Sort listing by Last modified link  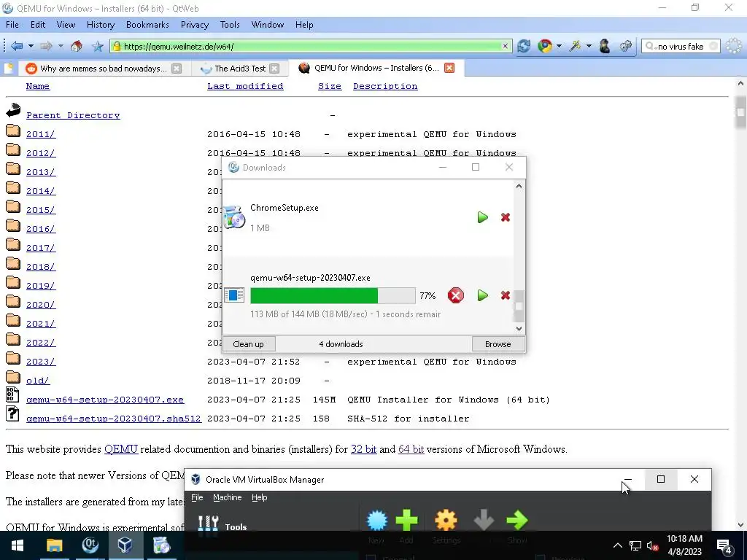tap(245, 86)
